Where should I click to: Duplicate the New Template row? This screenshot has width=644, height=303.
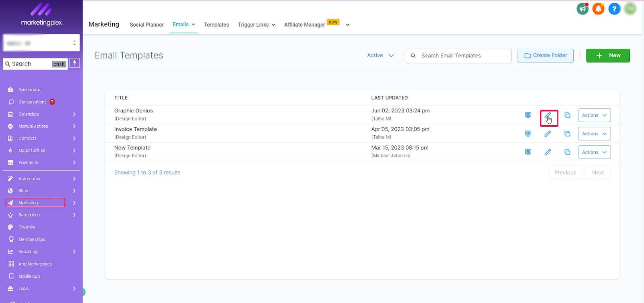pyautogui.click(x=567, y=152)
